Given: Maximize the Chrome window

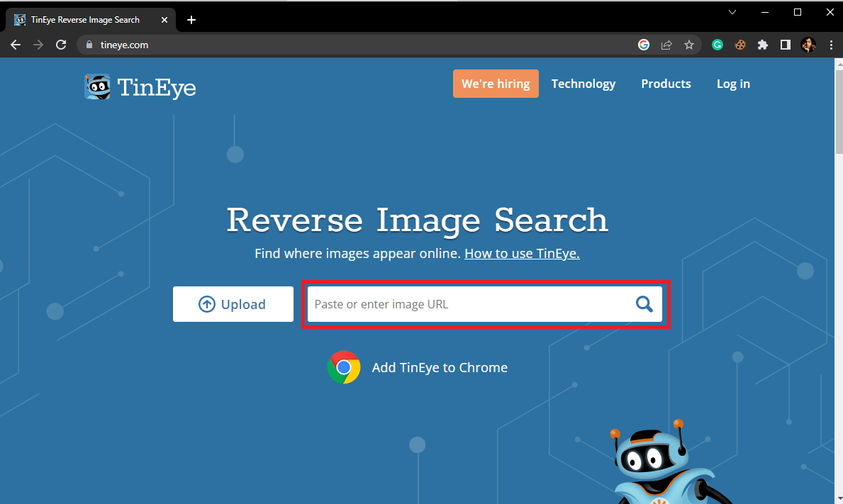Looking at the screenshot, I should click(x=798, y=12).
